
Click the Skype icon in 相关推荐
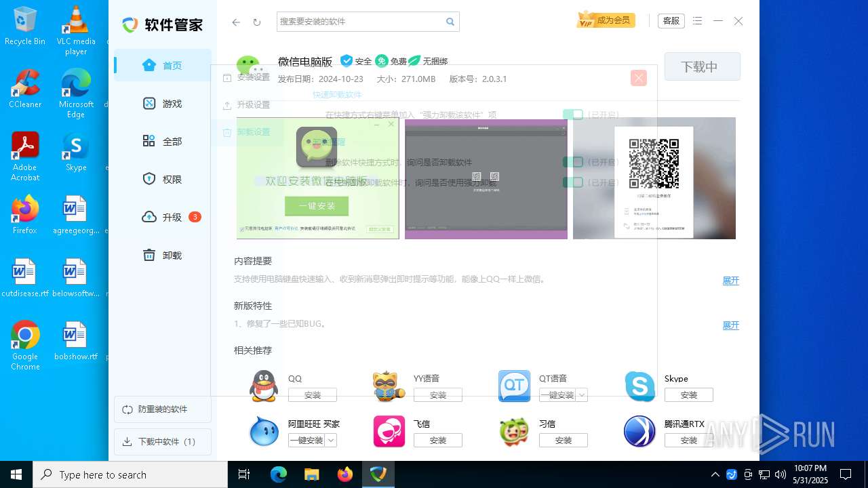(639, 386)
